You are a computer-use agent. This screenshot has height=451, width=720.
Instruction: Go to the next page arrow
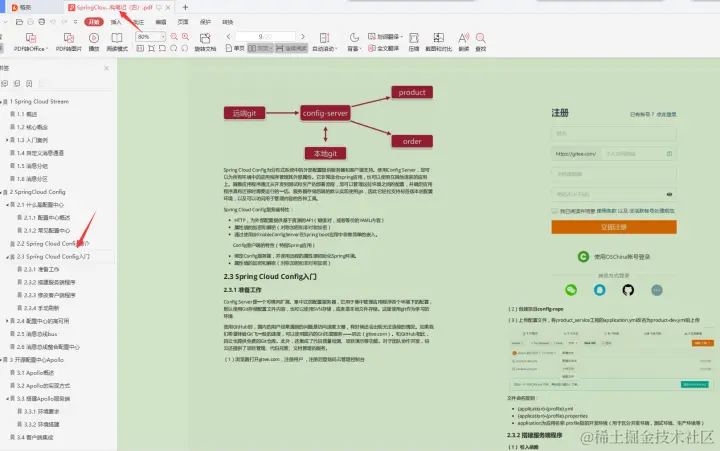coord(303,36)
